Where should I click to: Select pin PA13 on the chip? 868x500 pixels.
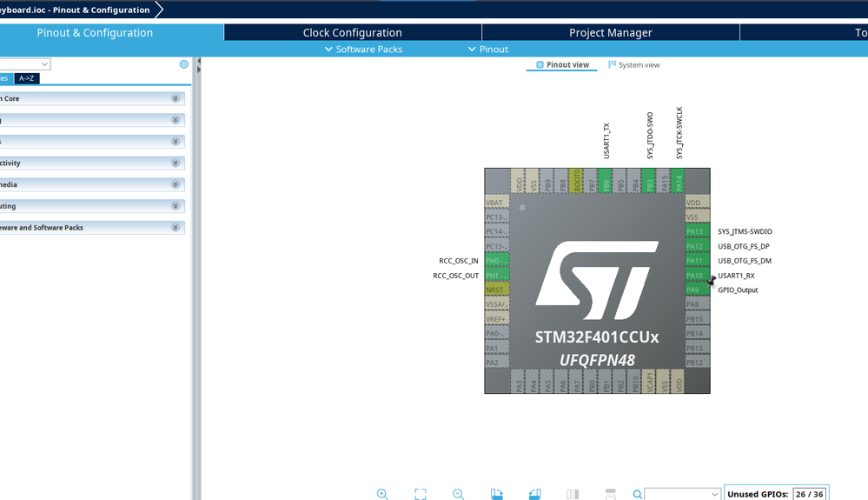698,231
